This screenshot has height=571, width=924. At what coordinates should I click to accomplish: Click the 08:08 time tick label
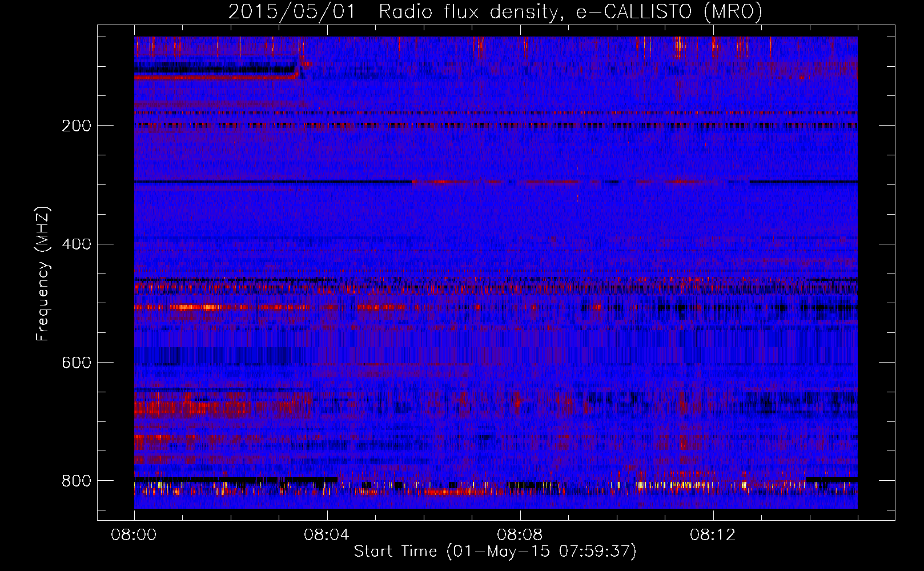[520, 535]
